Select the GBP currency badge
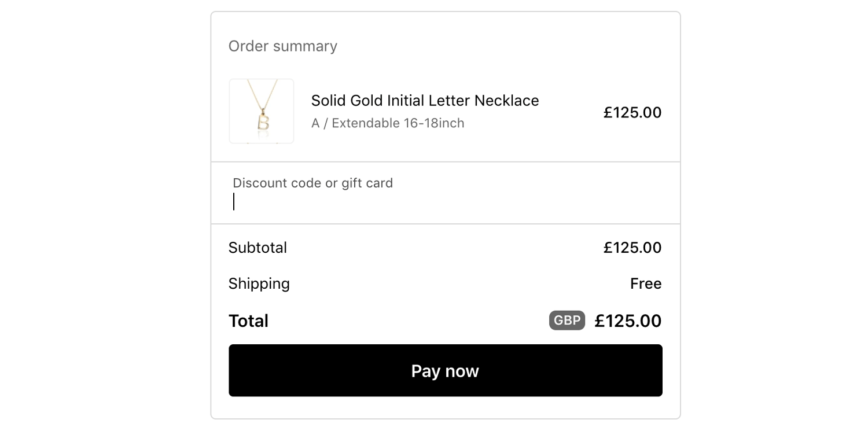 [x=567, y=321]
